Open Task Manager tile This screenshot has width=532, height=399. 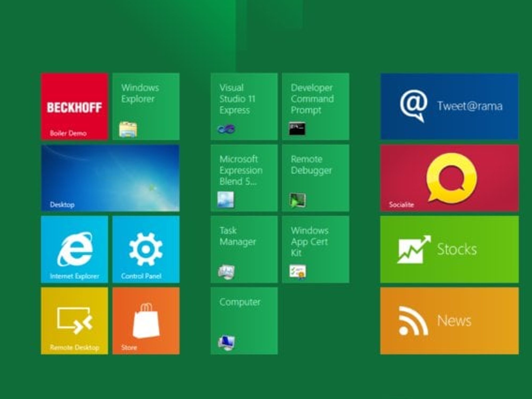click(x=244, y=249)
